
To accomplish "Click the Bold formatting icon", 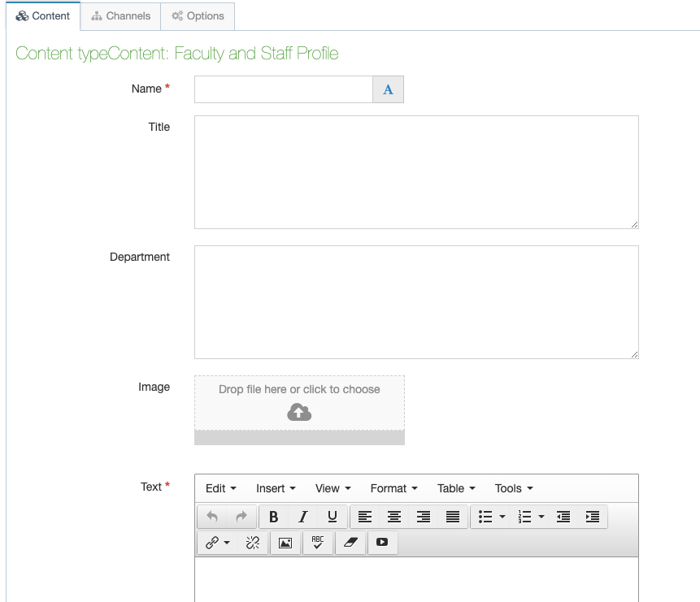I will [x=274, y=517].
